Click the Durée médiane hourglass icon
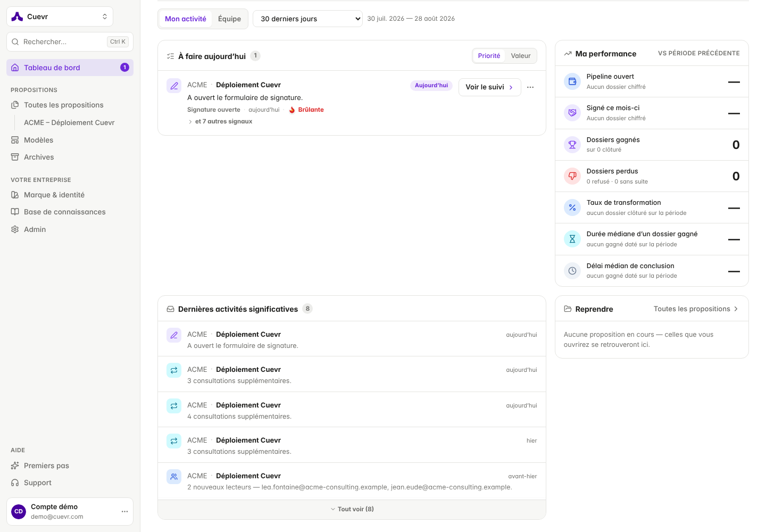The image size is (766, 532). click(x=572, y=239)
